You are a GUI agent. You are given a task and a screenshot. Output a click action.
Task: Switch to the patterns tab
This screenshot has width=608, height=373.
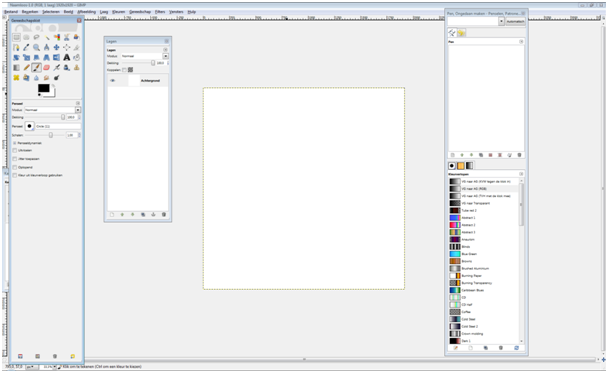(x=461, y=166)
